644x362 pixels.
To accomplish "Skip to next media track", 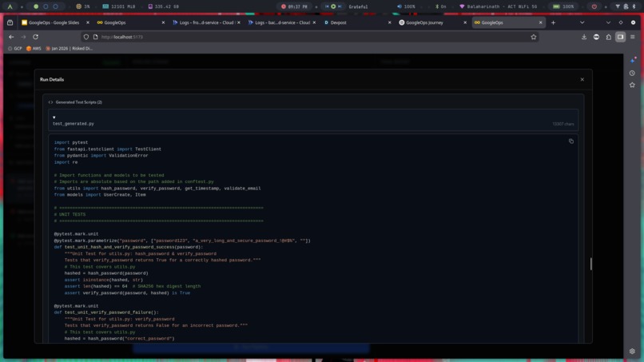I will click(340, 6).
